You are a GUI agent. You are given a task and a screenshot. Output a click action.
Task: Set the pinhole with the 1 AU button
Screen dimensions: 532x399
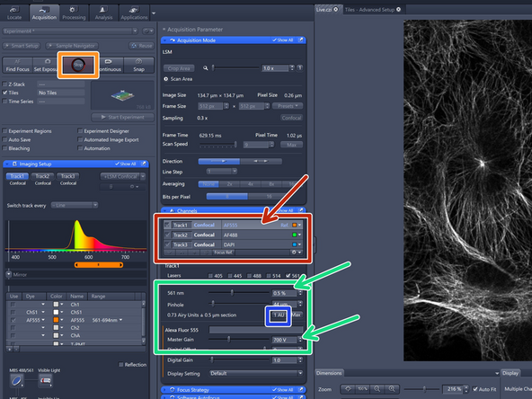click(x=279, y=315)
